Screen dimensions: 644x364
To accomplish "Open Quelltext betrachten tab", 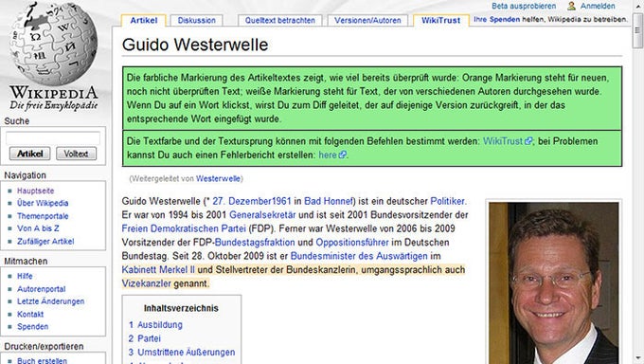I will pos(280,20).
